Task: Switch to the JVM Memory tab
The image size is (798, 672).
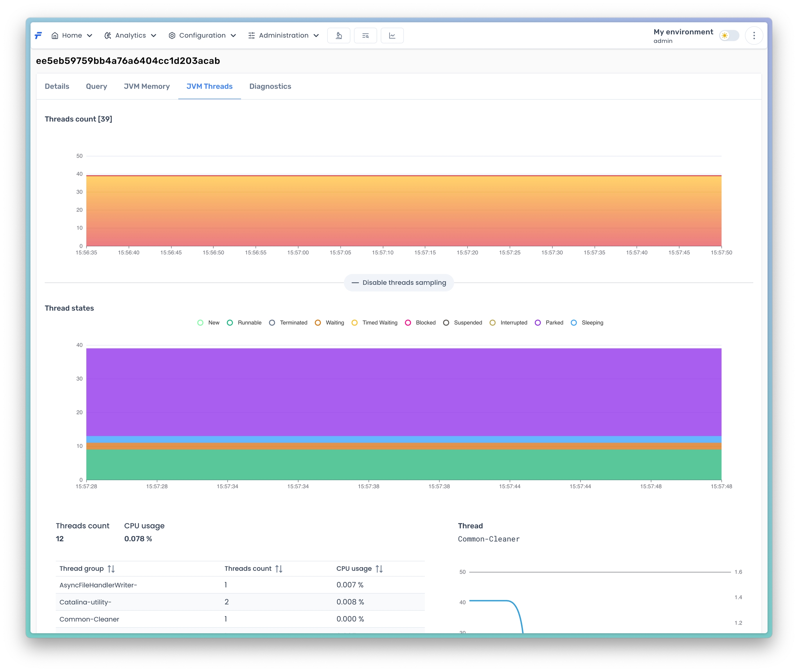Action: point(147,87)
